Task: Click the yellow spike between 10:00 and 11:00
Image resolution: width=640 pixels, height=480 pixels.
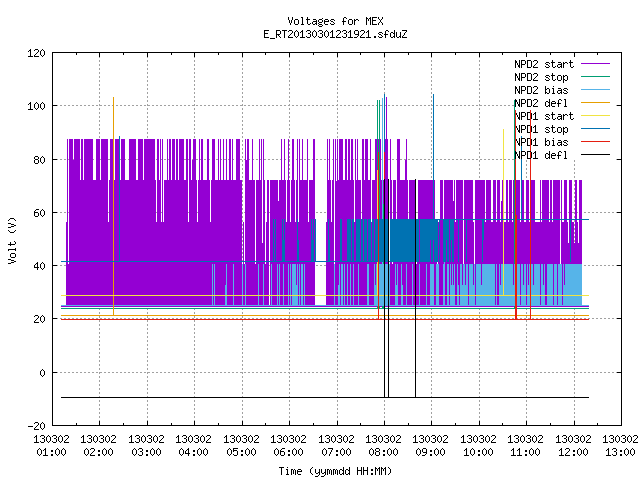Action: pyautogui.click(x=503, y=212)
